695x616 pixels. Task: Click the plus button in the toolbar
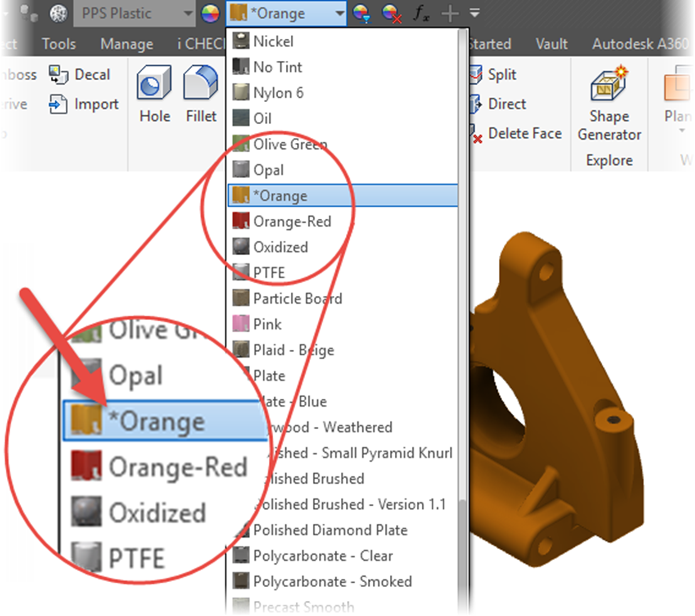[449, 13]
